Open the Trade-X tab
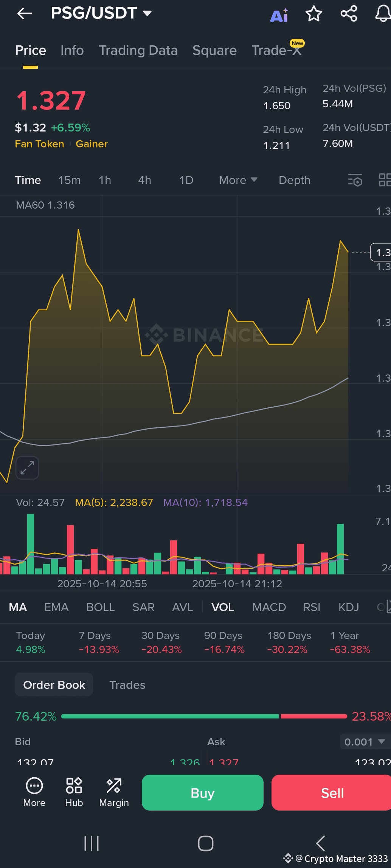391x868 pixels. tap(277, 50)
